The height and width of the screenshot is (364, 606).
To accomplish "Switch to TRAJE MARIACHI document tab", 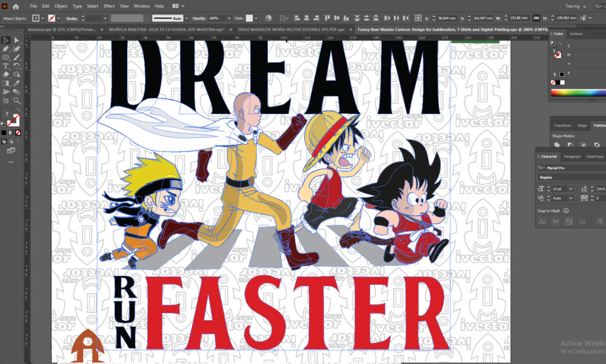I will (x=291, y=29).
